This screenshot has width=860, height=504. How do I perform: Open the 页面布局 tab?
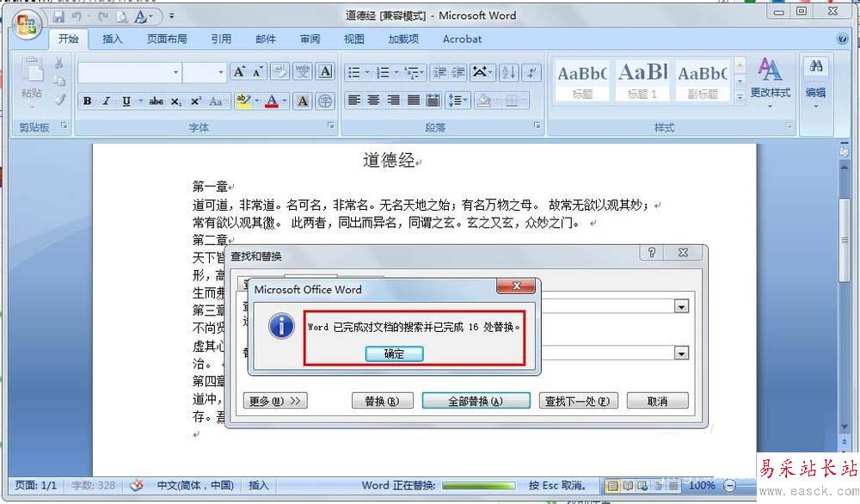(167, 39)
